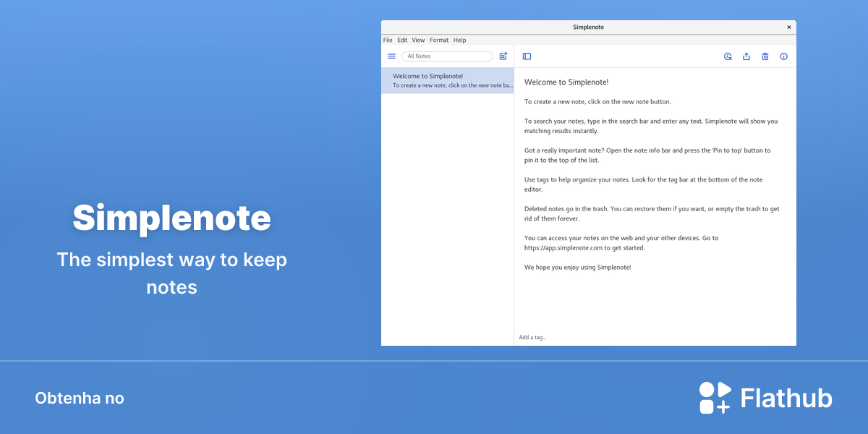Open the note info icon
The width and height of the screenshot is (868, 434).
click(x=783, y=56)
